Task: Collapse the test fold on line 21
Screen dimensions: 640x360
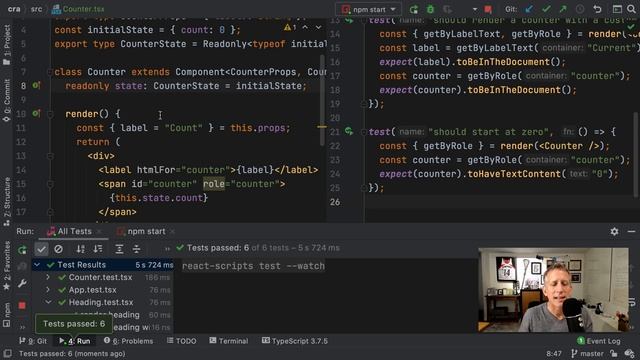Action: pyautogui.click(x=363, y=132)
